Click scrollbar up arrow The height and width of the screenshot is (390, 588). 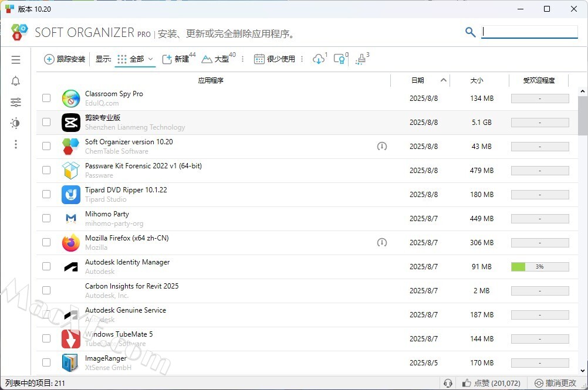[x=583, y=91]
